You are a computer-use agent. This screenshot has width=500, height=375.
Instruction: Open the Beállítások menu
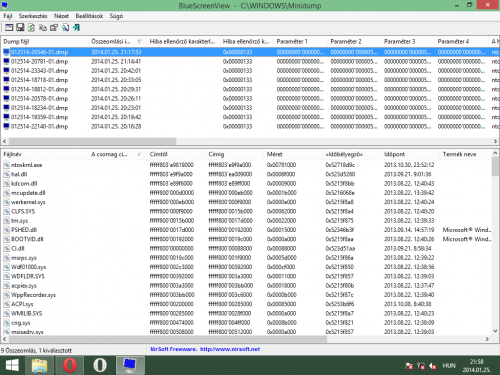point(89,16)
